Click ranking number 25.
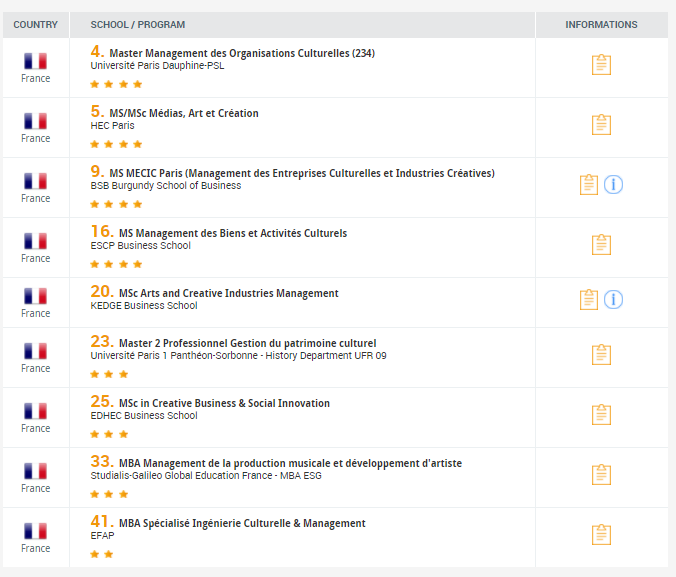This screenshot has width=676, height=577. [x=102, y=401]
